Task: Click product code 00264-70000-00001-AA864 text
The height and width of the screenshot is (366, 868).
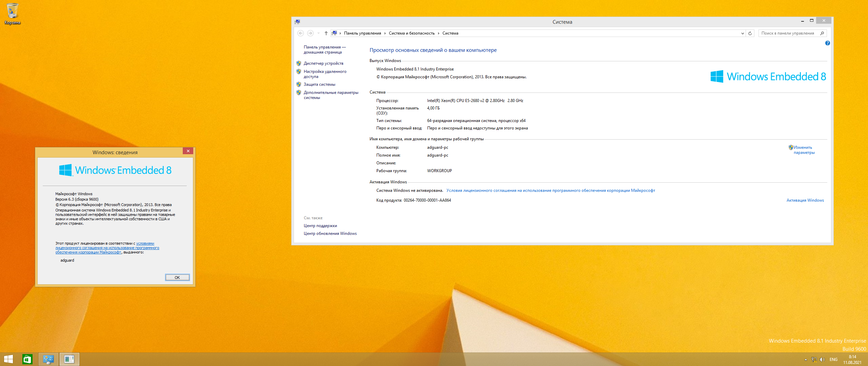Action: (427, 200)
